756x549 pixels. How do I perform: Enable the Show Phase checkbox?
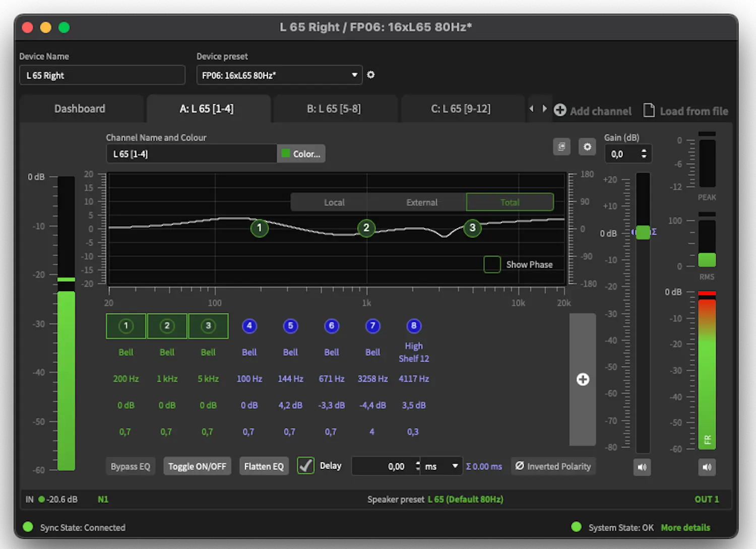coord(492,264)
